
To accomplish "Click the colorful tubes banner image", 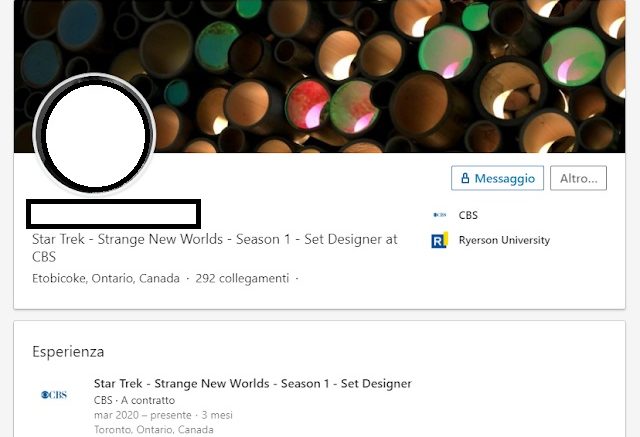I will coord(320,76).
